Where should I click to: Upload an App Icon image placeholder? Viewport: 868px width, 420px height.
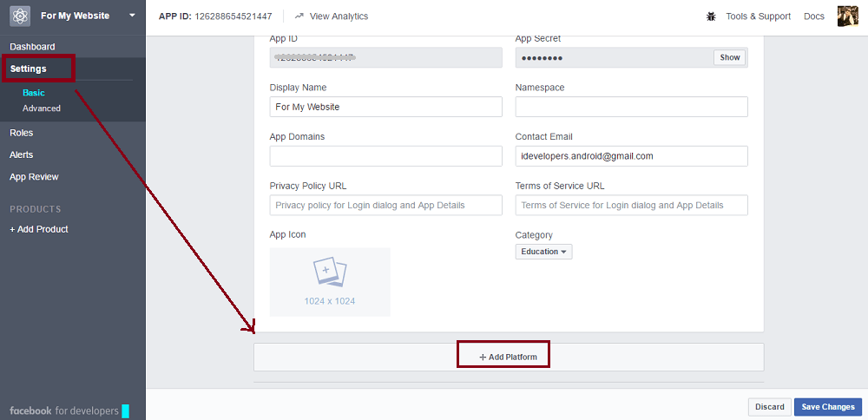pyautogui.click(x=330, y=282)
